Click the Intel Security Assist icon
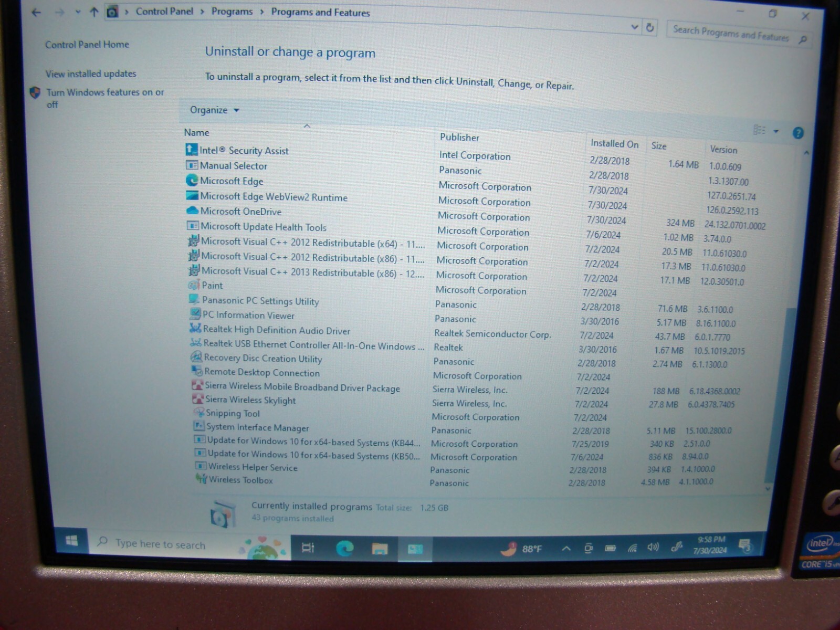This screenshot has height=630, width=840. click(192, 150)
